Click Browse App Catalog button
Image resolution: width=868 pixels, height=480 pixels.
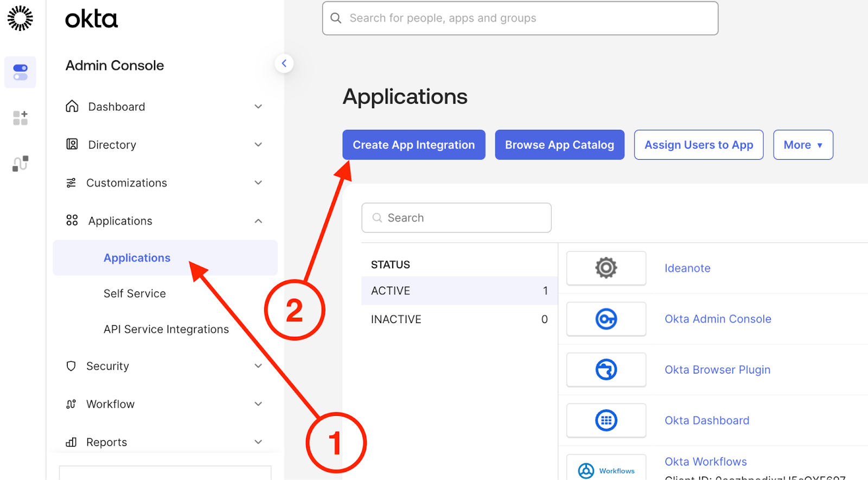point(559,144)
